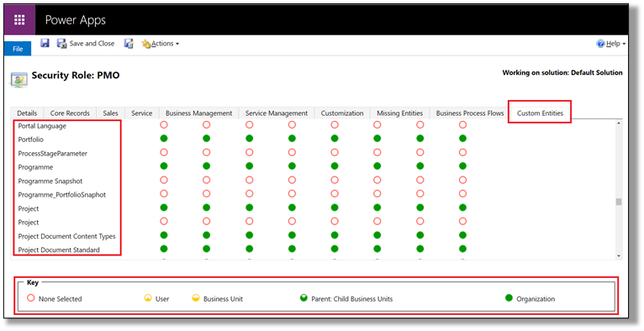Toggle first circle in Programme_PortfolioSnaphot row
Viewport: 644px width, 331px height.
click(164, 193)
